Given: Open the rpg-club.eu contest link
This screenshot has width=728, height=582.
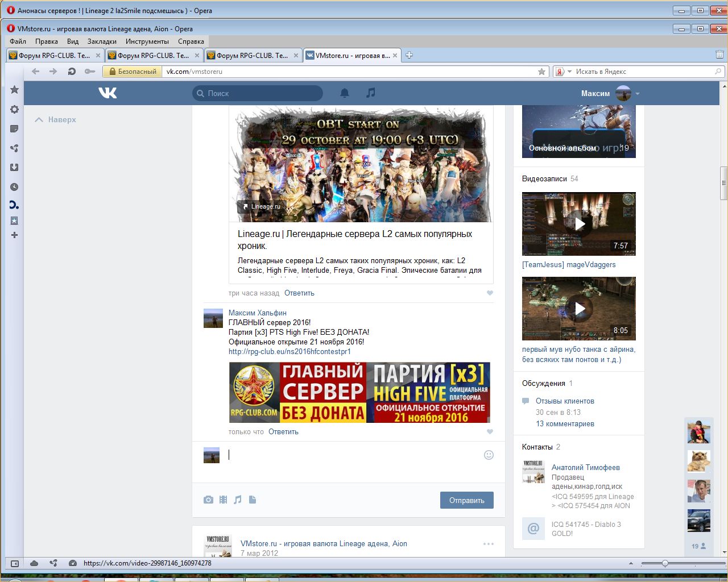Looking at the screenshot, I should pos(289,351).
